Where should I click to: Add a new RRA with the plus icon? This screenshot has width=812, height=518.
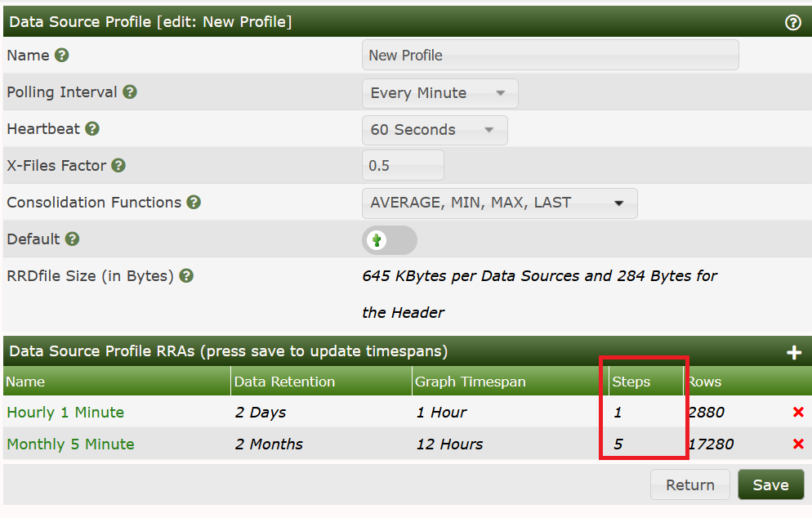click(x=793, y=351)
